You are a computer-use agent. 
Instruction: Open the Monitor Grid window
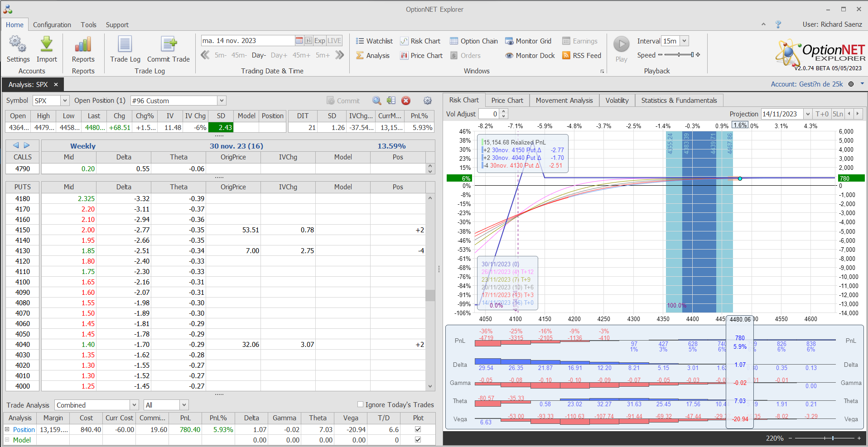point(528,41)
